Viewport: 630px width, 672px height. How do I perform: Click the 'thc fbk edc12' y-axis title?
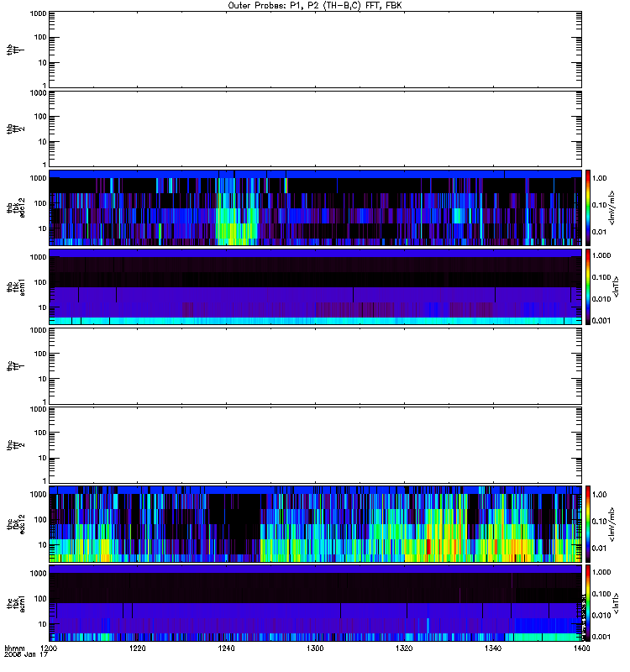pyautogui.click(x=16, y=524)
